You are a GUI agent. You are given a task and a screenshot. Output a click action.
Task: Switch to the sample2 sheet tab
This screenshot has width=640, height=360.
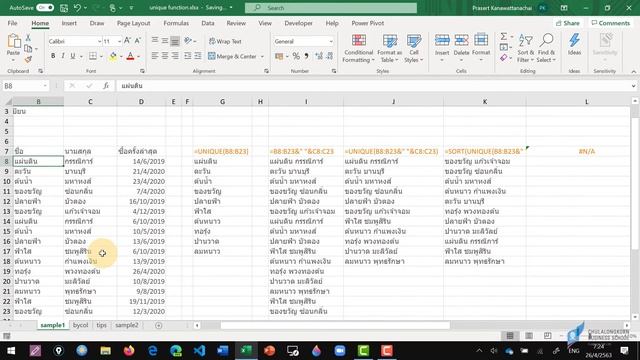[127, 325]
